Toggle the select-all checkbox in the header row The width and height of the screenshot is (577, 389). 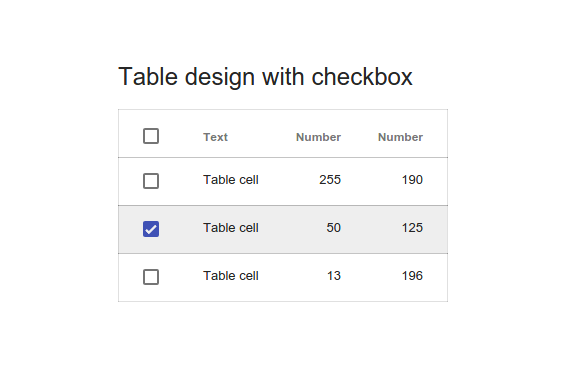click(x=151, y=136)
